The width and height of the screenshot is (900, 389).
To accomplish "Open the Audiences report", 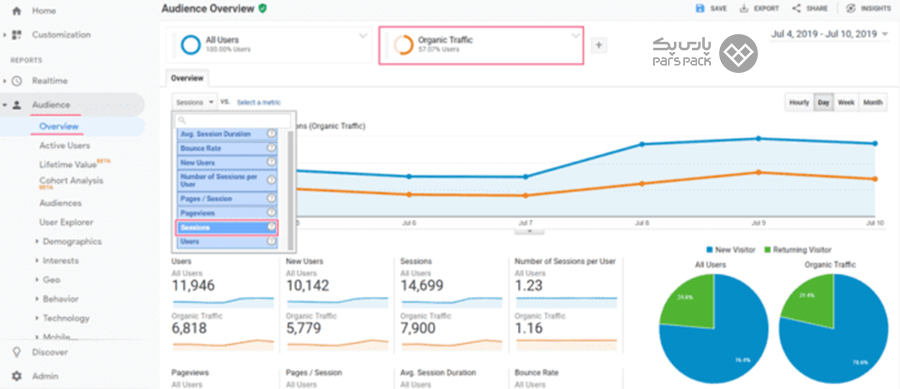I will pyautogui.click(x=60, y=203).
